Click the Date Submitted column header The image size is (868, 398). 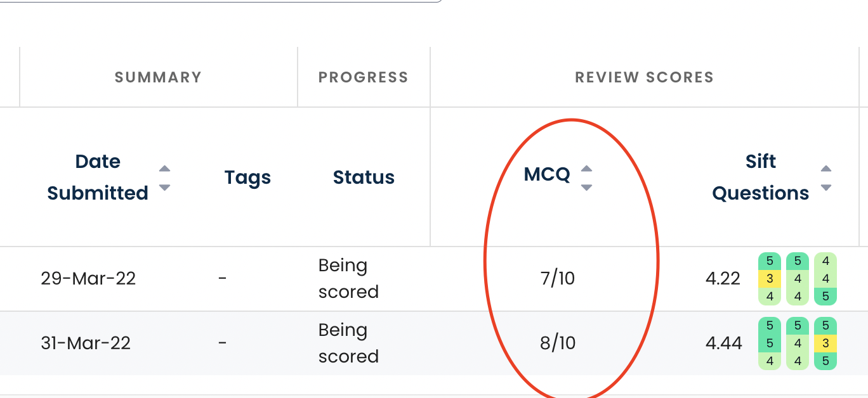(98, 177)
